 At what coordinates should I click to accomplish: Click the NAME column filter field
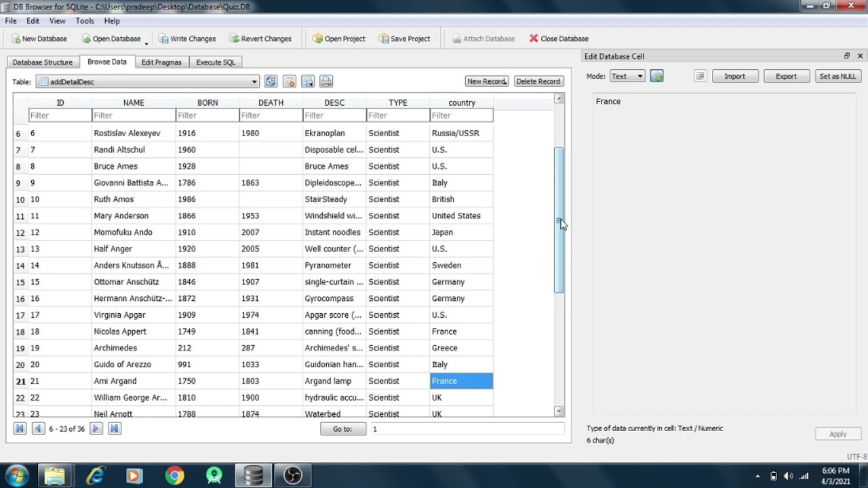(134, 115)
